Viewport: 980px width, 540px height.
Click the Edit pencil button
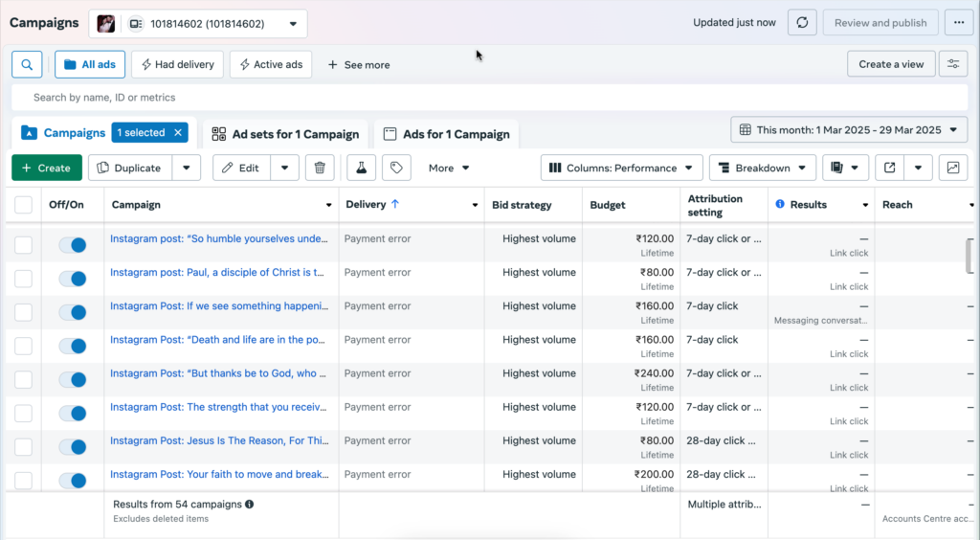coord(241,169)
